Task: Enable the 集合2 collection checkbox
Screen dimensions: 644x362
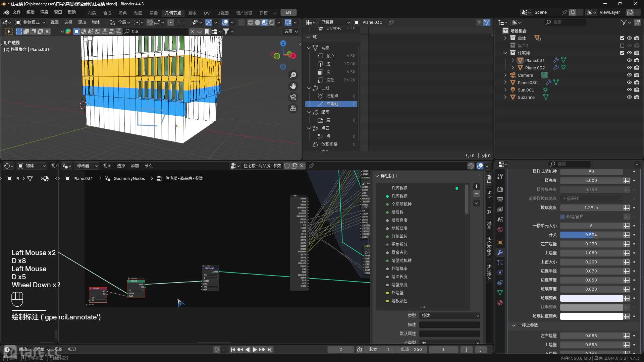Action: coord(622,46)
